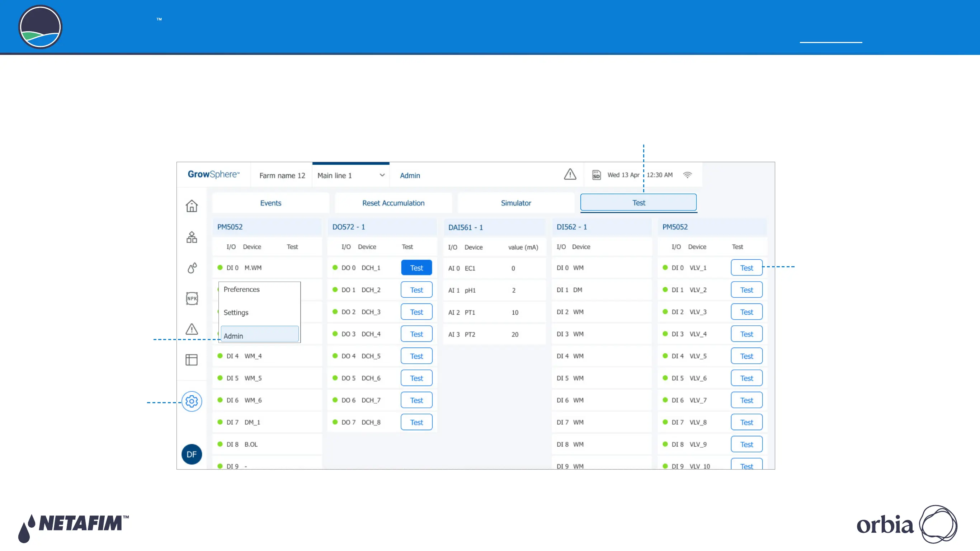Click Test for DO 3 DCH_4
Screen dimensions: 980x551
[x=416, y=334]
